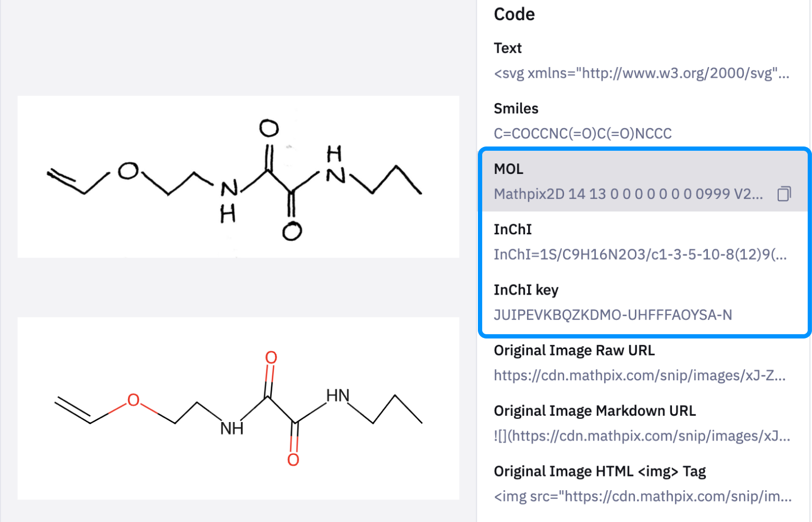Click the "MOL" row label
The width and height of the screenshot is (812, 522).
509,169
